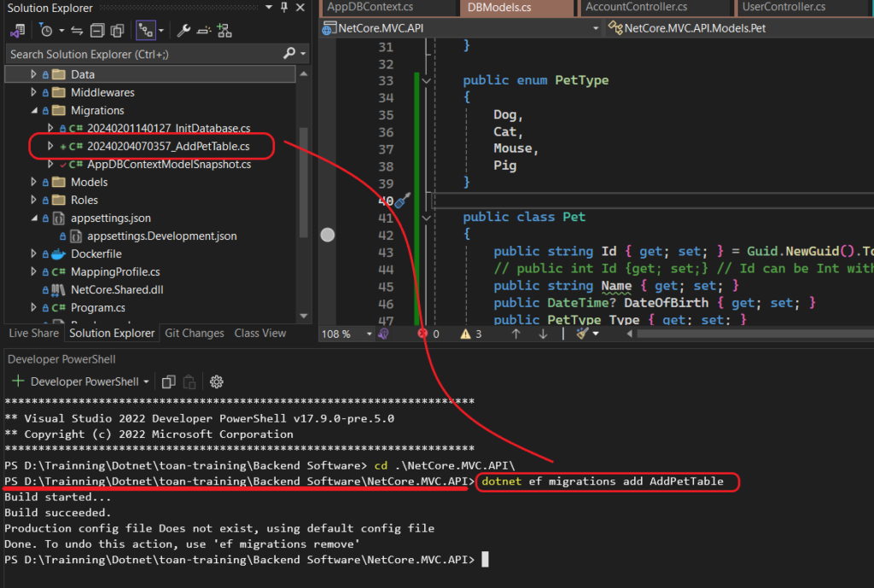This screenshot has width=874, height=588.
Task: Expand the Migrations folder node arrow
Action: pyautogui.click(x=34, y=110)
